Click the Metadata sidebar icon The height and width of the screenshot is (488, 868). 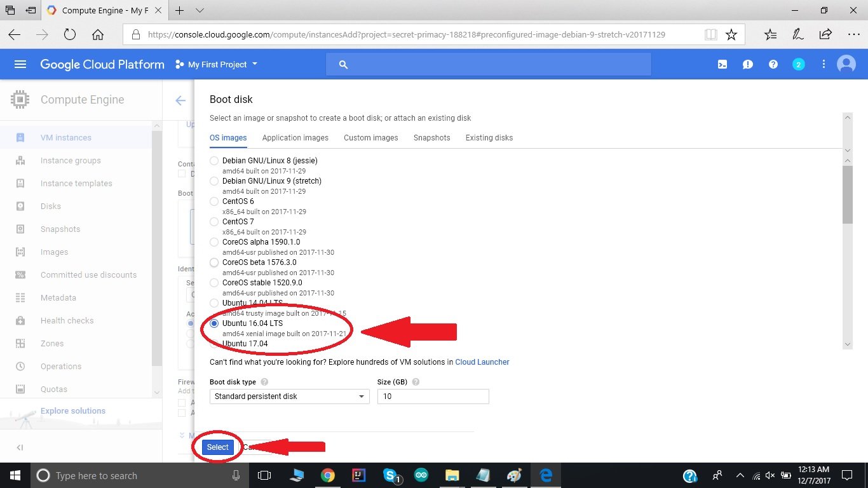point(20,297)
